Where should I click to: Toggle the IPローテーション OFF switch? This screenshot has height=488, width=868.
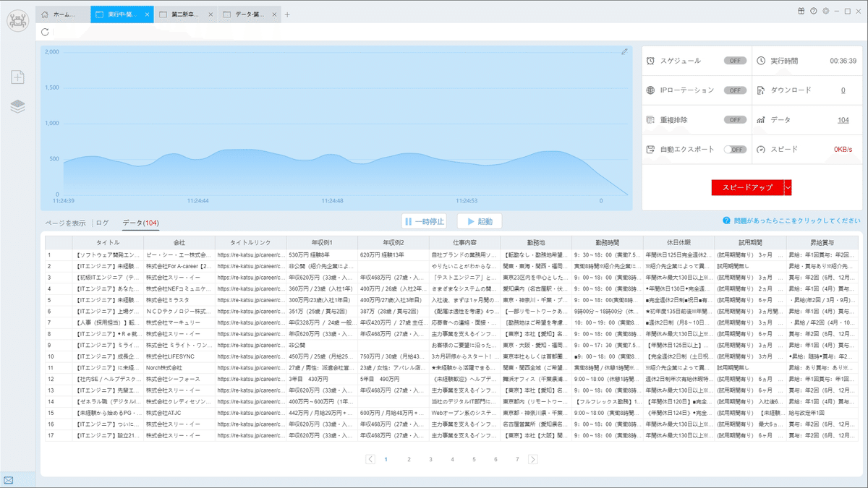click(x=735, y=90)
